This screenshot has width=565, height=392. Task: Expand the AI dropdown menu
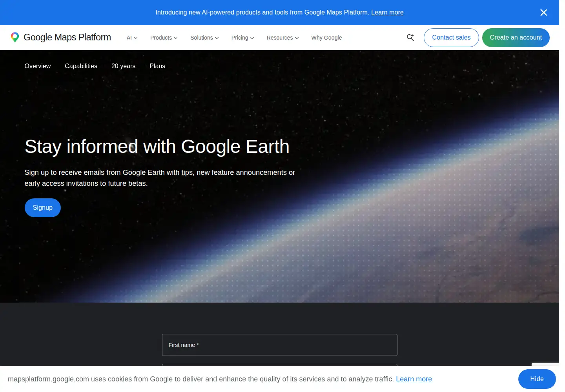[132, 38]
